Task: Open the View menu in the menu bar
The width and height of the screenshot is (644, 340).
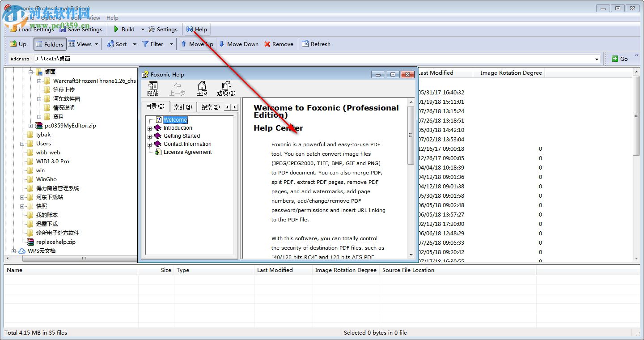Action: 94,18
